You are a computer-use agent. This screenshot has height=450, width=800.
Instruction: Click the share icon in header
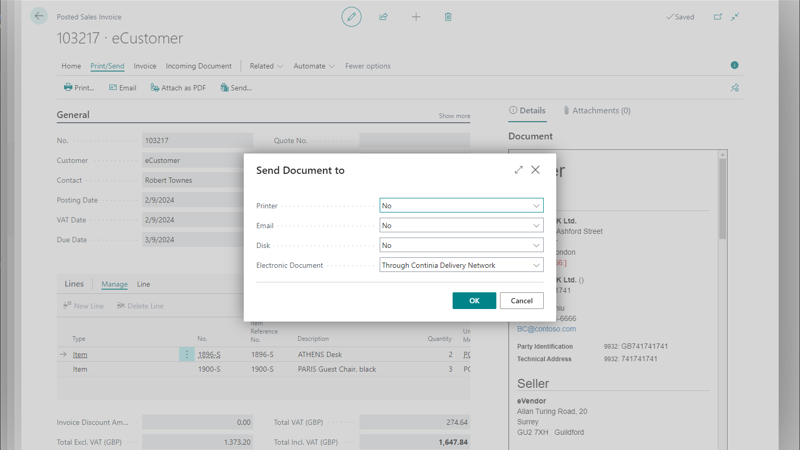pos(383,17)
